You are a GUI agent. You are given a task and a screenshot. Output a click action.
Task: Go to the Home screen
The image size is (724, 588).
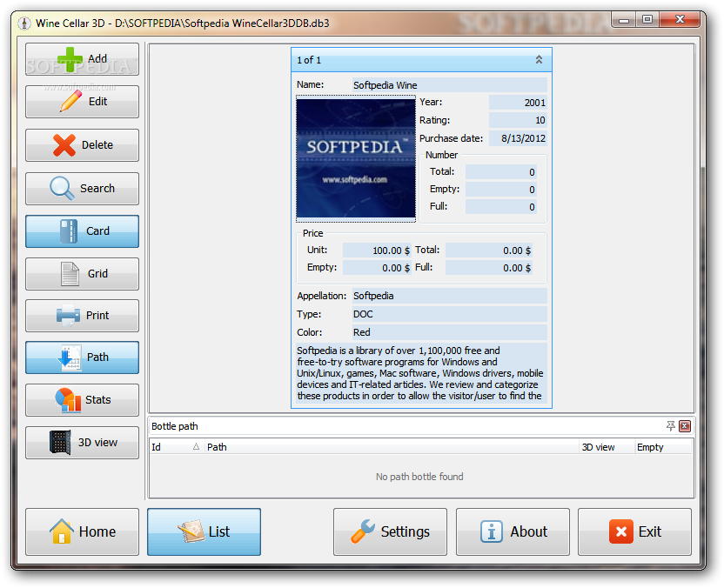point(82,531)
